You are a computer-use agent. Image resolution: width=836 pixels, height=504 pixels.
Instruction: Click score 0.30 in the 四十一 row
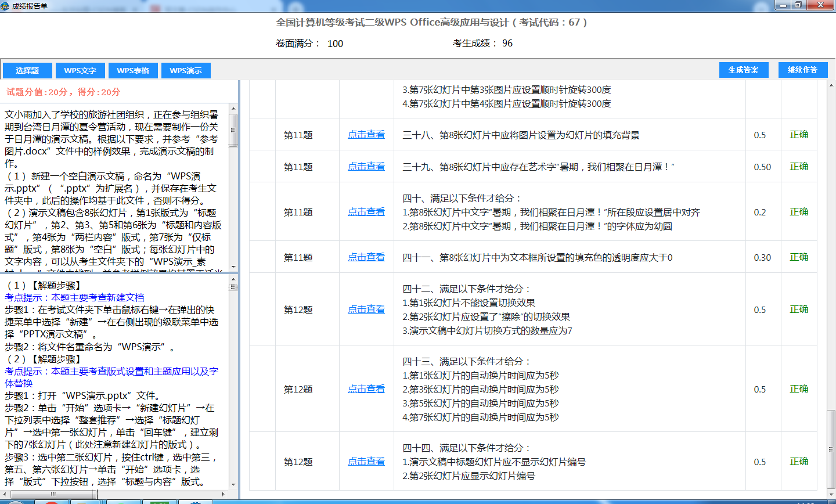[x=762, y=258]
